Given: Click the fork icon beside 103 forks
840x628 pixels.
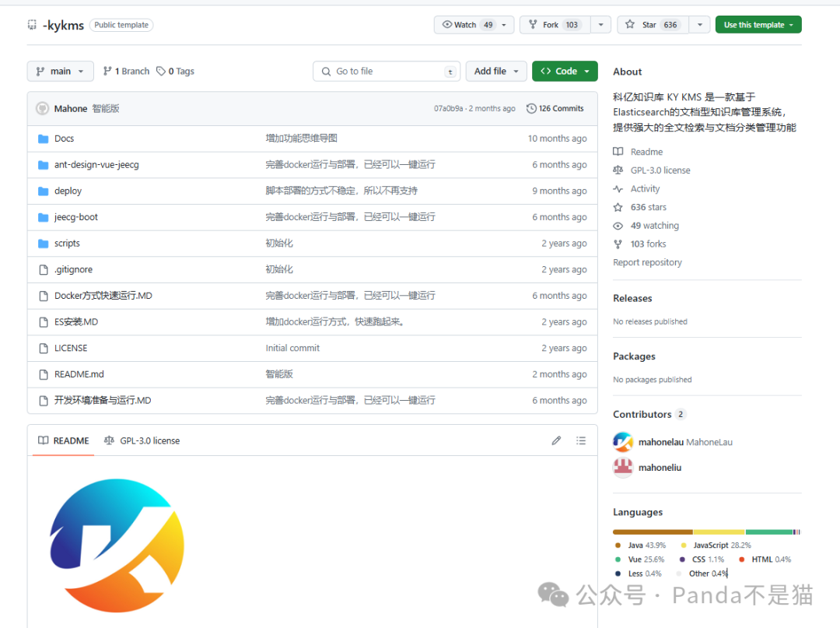Looking at the screenshot, I should pos(618,244).
